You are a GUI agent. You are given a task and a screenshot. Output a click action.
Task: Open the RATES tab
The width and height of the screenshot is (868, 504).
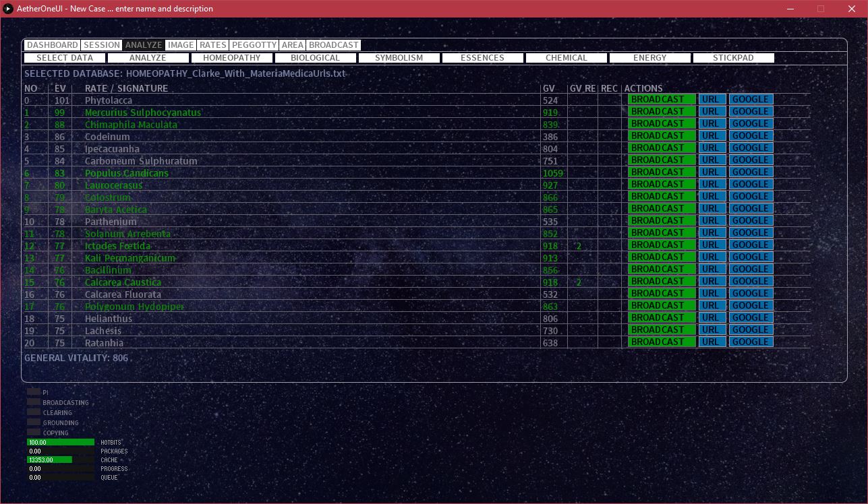coord(212,44)
